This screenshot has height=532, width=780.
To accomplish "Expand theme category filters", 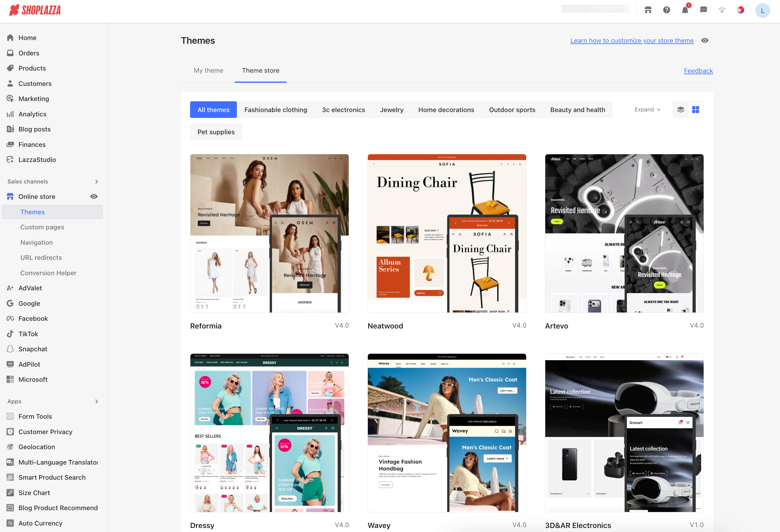I will [648, 110].
